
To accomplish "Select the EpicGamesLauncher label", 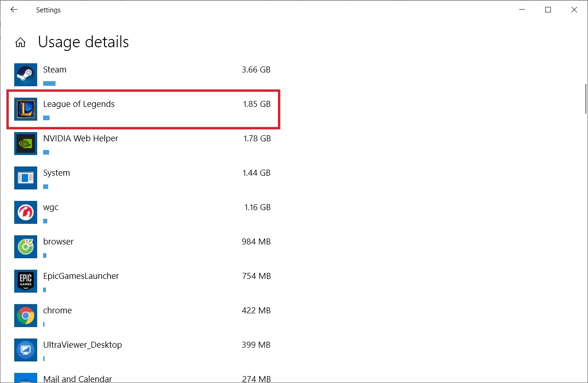I will point(81,276).
